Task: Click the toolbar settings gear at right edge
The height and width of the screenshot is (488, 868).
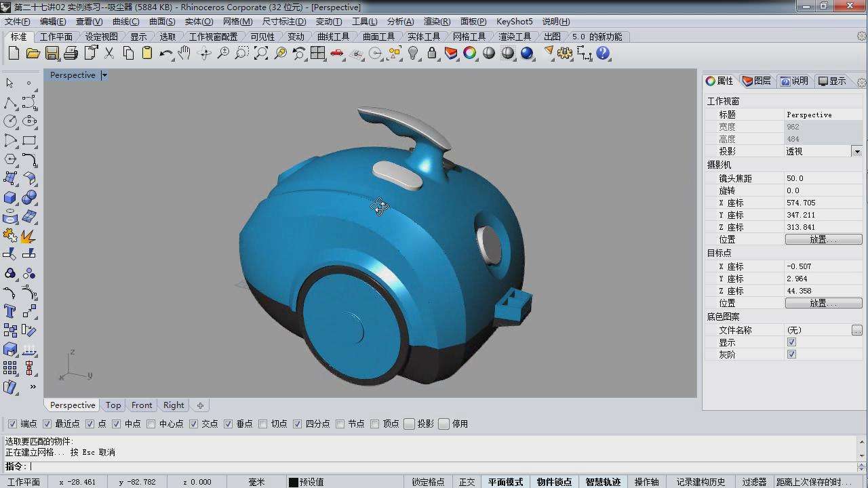Action: pyautogui.click(x=862, y=37)
